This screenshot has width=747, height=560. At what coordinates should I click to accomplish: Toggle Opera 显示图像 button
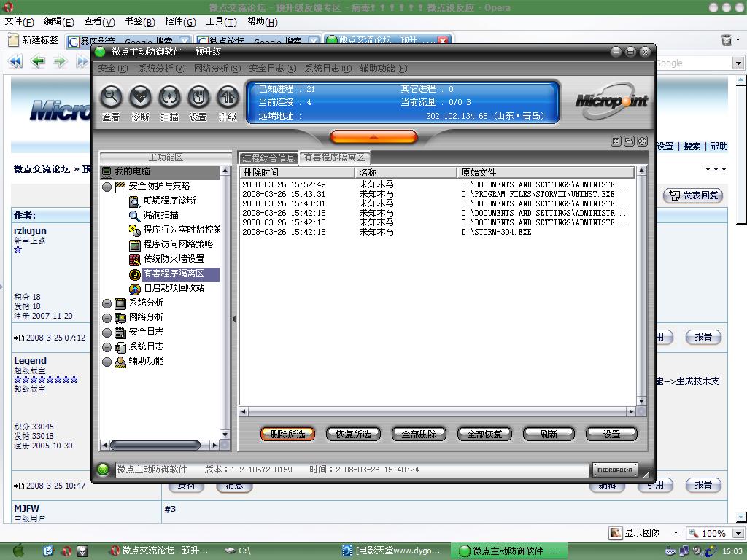click(x=636, y=533)
